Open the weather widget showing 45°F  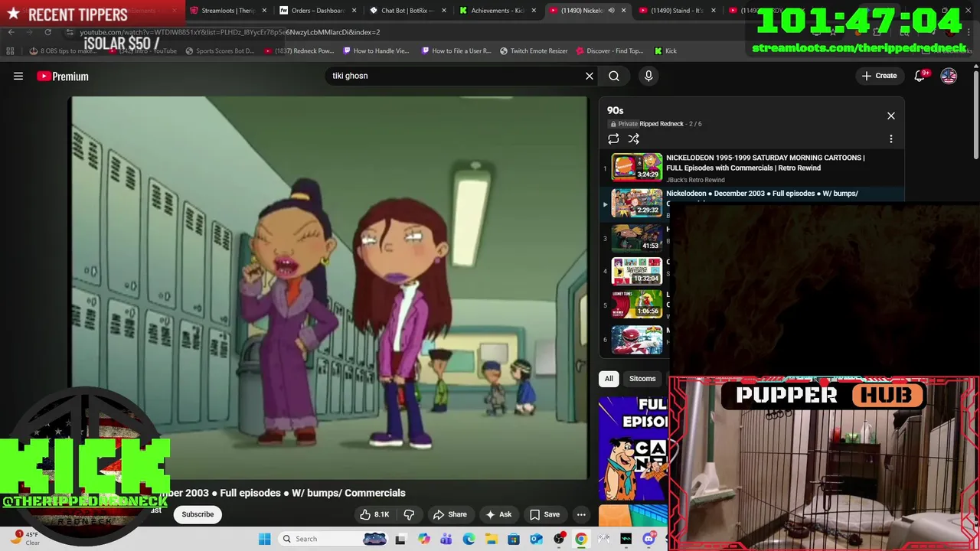[24, 539]
